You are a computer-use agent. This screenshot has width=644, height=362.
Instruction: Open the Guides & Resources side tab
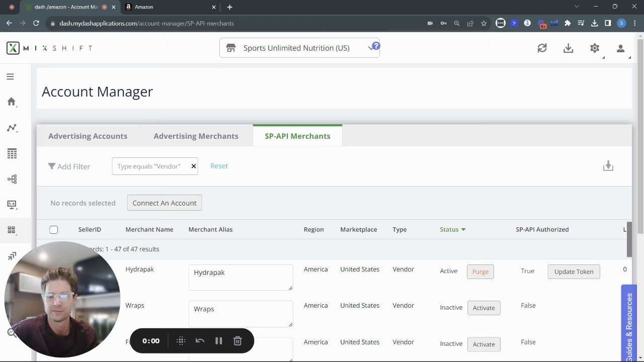[x=629, y=324]
